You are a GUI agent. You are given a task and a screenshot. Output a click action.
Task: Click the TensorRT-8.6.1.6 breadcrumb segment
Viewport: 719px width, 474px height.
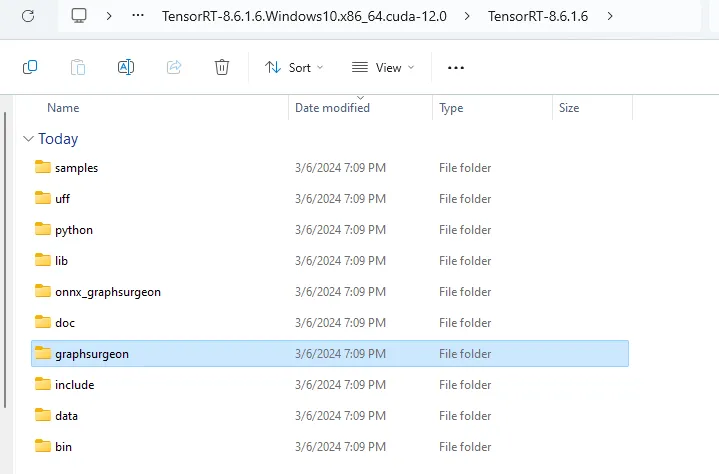538,16
